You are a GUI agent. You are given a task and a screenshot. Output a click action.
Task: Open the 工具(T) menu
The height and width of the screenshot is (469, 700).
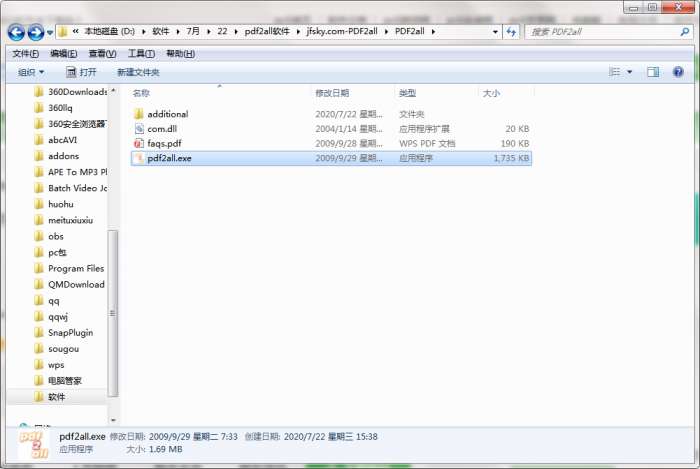[x=141, y=54]
